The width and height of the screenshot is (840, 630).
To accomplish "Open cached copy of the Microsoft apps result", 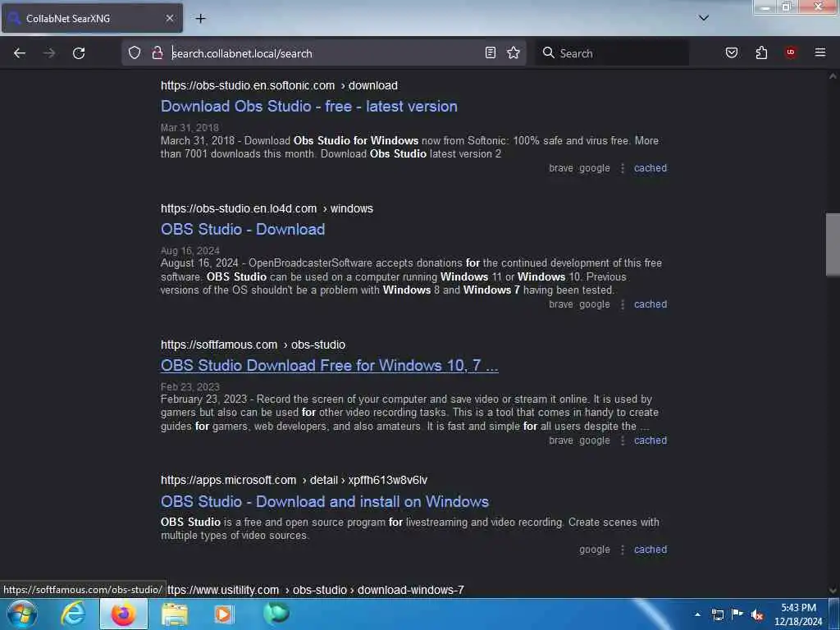I will point(651,550).
